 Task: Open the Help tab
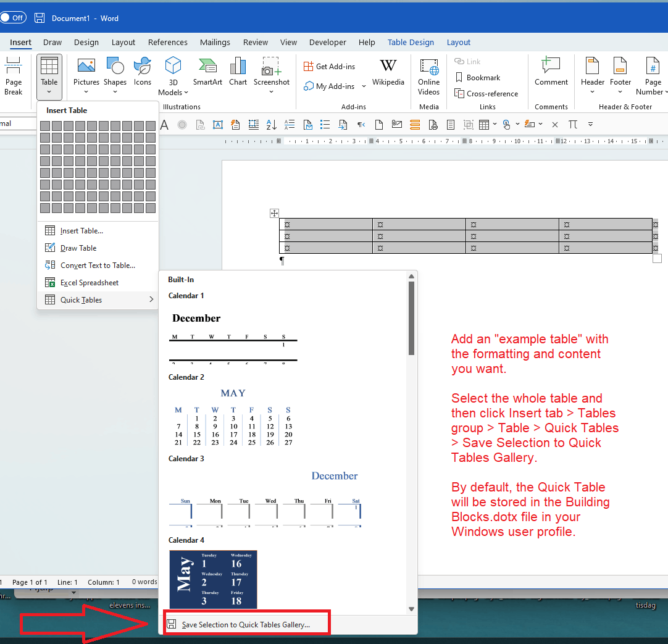point(366,42)
